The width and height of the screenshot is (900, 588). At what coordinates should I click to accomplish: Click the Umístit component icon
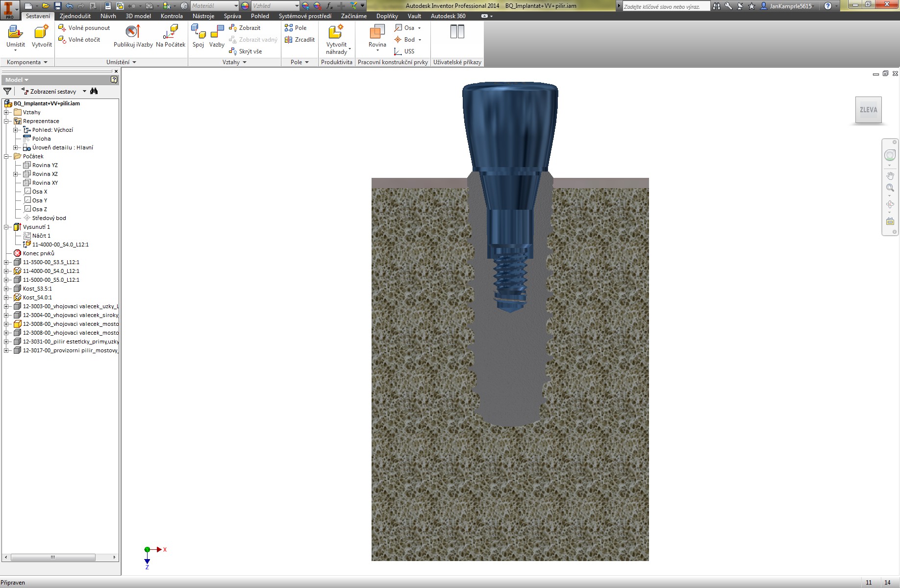(15, 32)
